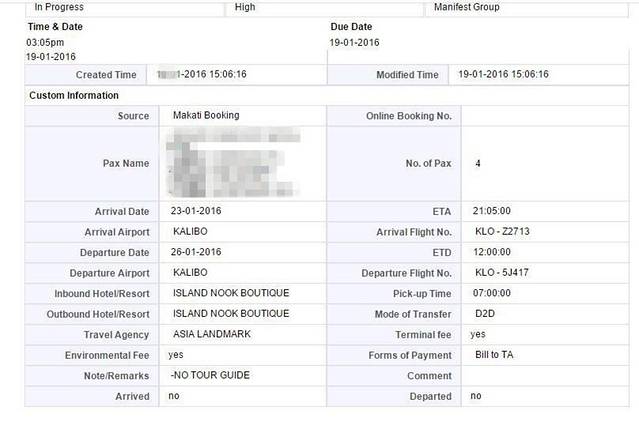Click the KLO - 5J417 departure flight number
639x433 pixels.
pyautogui.click(x=500, y=273)
